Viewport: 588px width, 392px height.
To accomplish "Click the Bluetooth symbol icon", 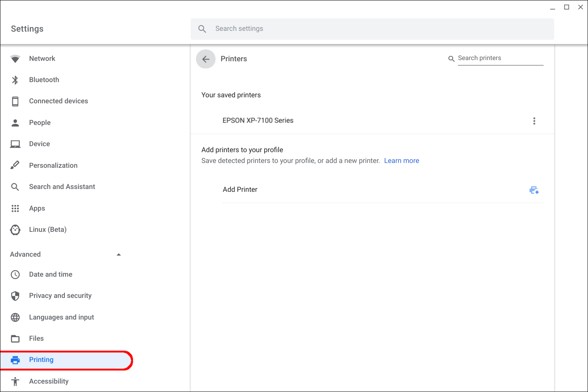I will (15, 80).
